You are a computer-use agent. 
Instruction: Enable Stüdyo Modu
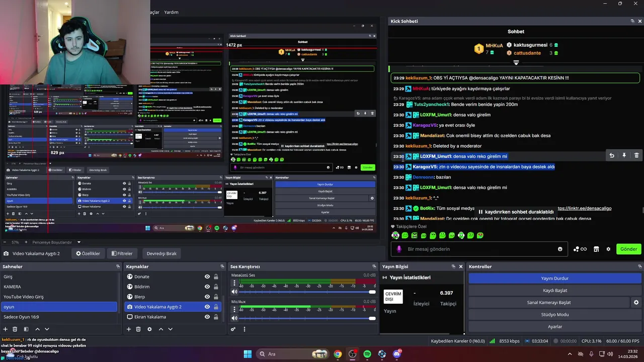(555, 315)
